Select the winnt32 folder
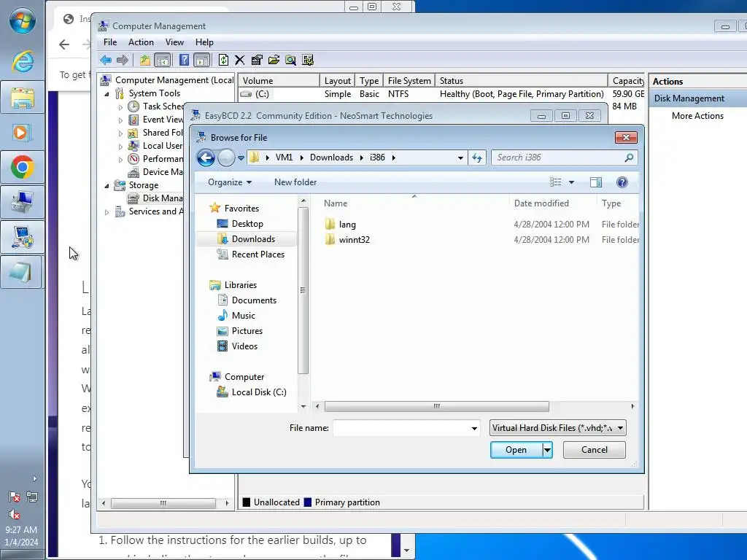Screen dimensions: 747x560 point(354,240)
